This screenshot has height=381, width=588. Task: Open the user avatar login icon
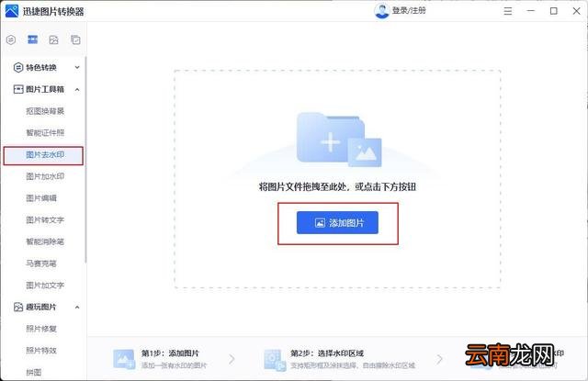382,11
